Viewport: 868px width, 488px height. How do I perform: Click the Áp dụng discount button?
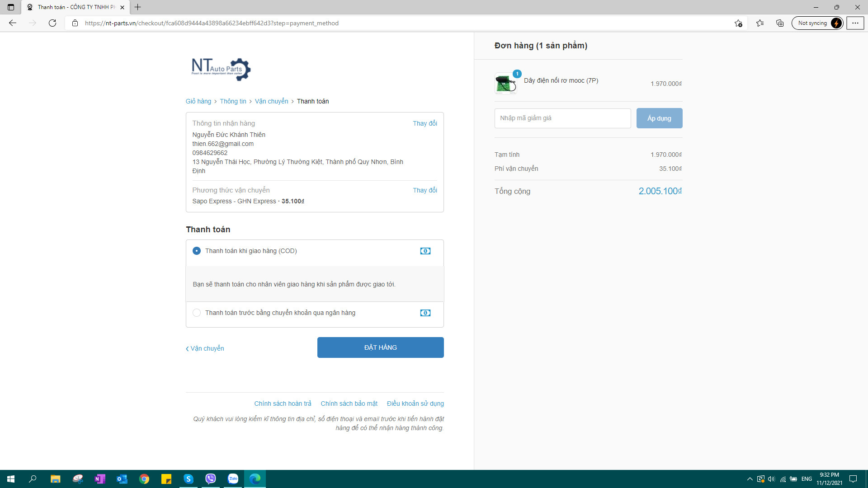click(x=659, y=118)
